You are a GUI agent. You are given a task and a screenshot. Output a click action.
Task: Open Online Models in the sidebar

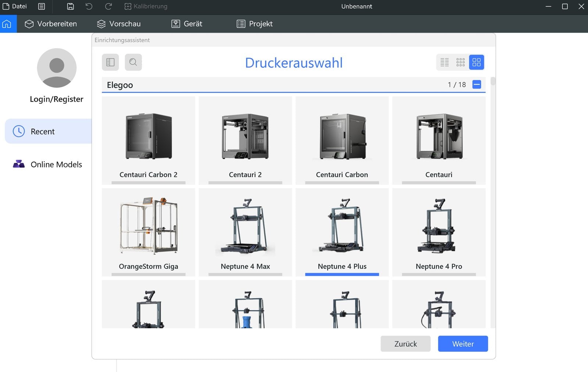point(48,164)
